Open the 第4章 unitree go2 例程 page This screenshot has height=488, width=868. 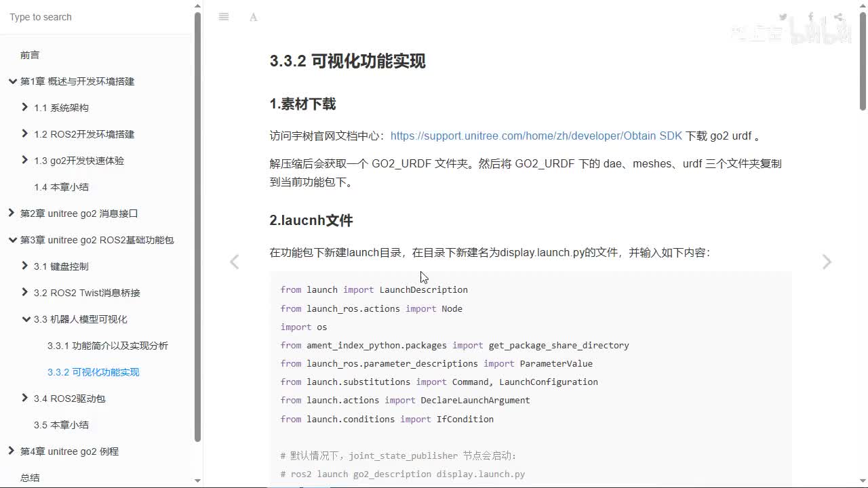pyautogui.click(x=69, y=451)
